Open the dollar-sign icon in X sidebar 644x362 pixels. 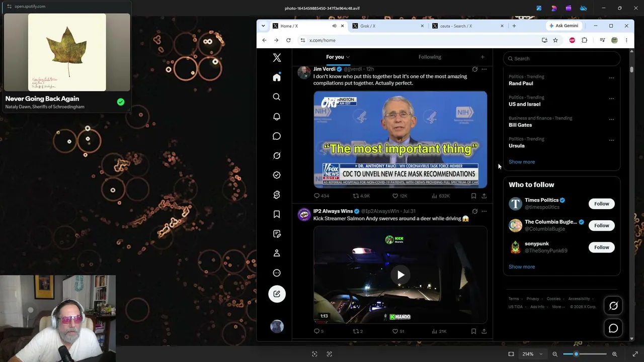point(277,195)
